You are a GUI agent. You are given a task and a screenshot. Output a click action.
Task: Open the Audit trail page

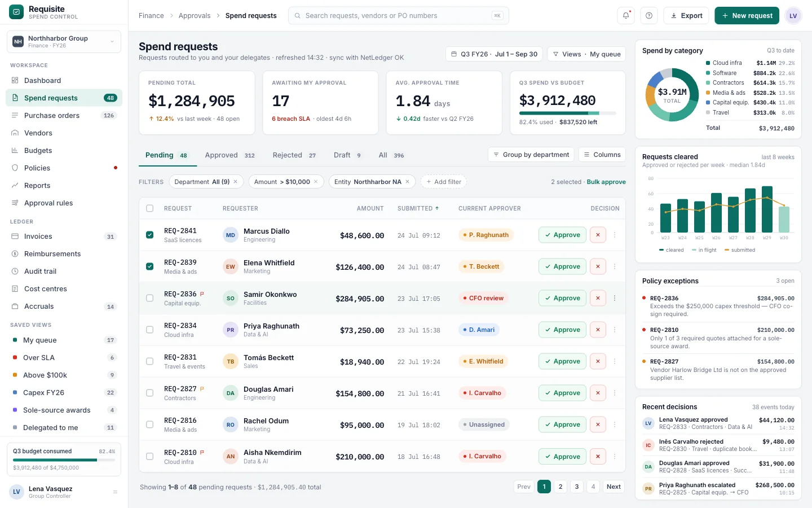64,271
